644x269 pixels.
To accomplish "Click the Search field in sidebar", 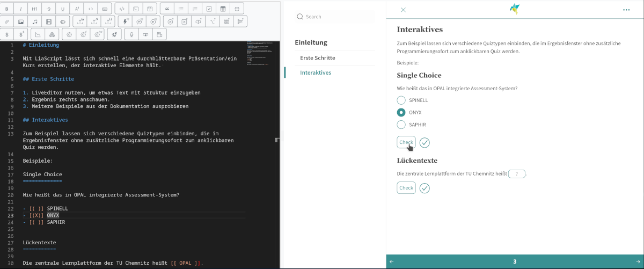I will pos(334,17).
